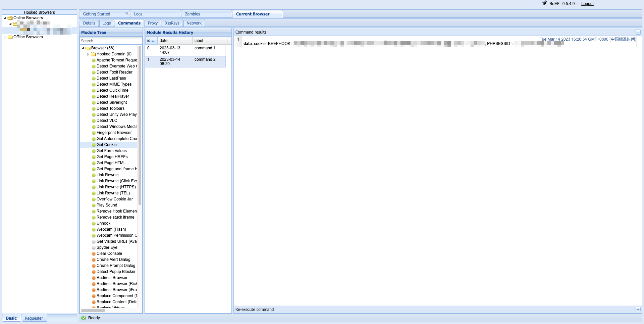The height and width of the screenshot is (324, 644).
Task: Click the label column header
Action: pos(210,41)
